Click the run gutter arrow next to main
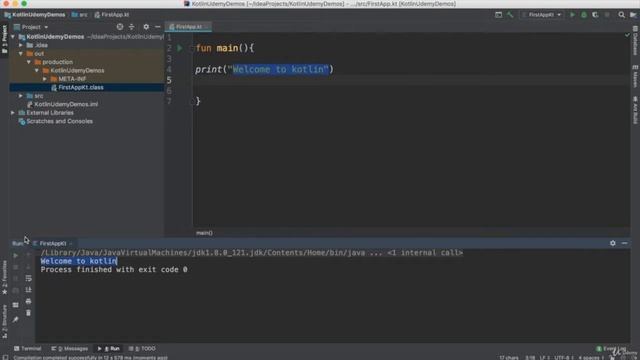The width and height of the screenshot is (640, 360). pos(180,48)
